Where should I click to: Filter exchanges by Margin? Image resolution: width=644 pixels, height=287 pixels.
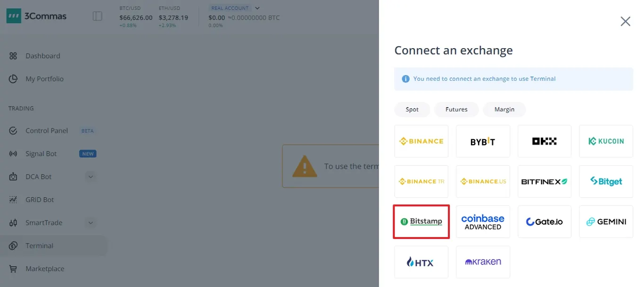[504, 110]
